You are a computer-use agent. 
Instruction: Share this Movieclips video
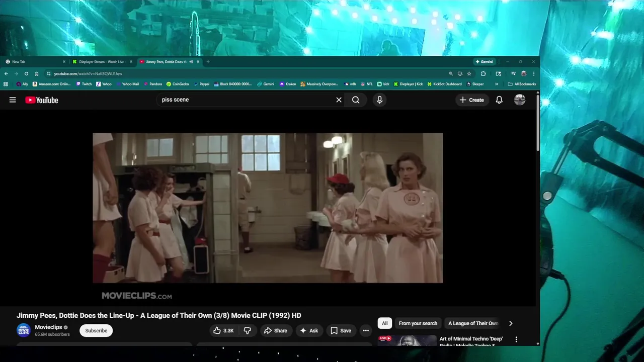pyautogui.click(x=275, y=330)
